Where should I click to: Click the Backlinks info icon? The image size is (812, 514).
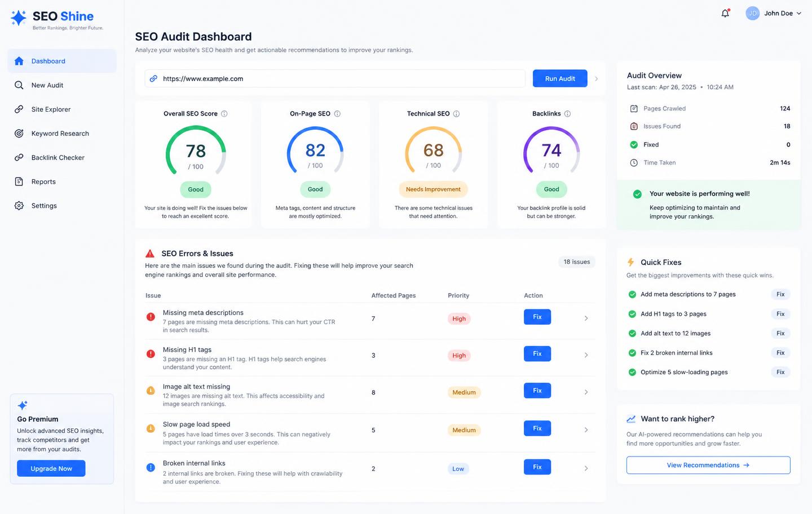pyautogui.click(x=567, y=114)
